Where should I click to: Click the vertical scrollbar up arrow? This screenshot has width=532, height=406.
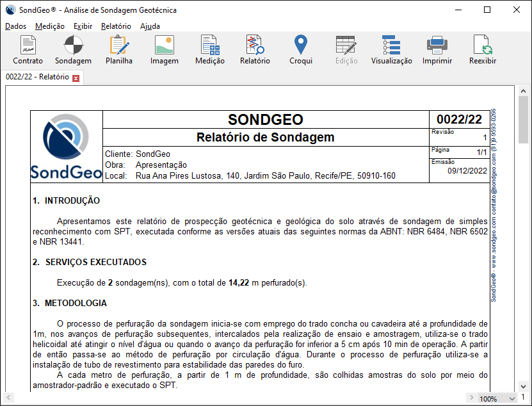pos(523,91)
